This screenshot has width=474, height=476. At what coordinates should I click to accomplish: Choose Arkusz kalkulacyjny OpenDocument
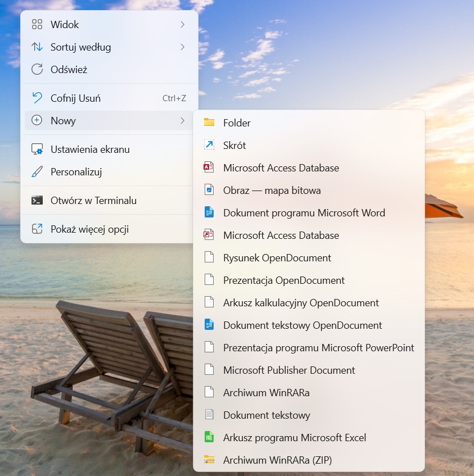301,303
